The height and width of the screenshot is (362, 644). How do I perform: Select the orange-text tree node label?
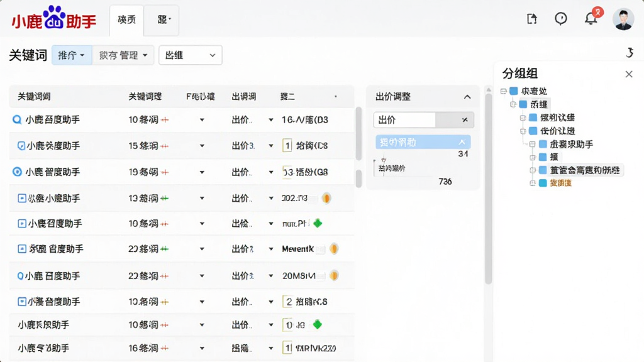coord(560,183)
